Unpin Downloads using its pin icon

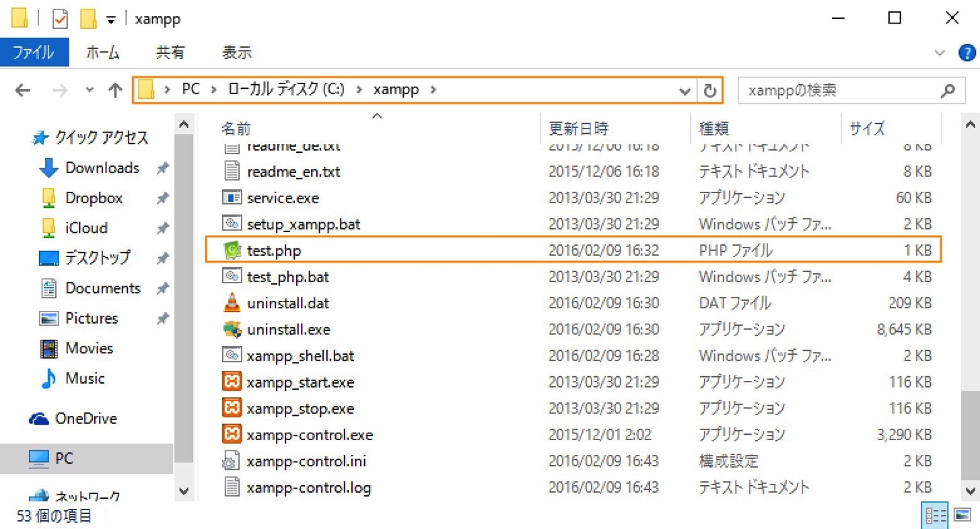(x=162, y=168)
